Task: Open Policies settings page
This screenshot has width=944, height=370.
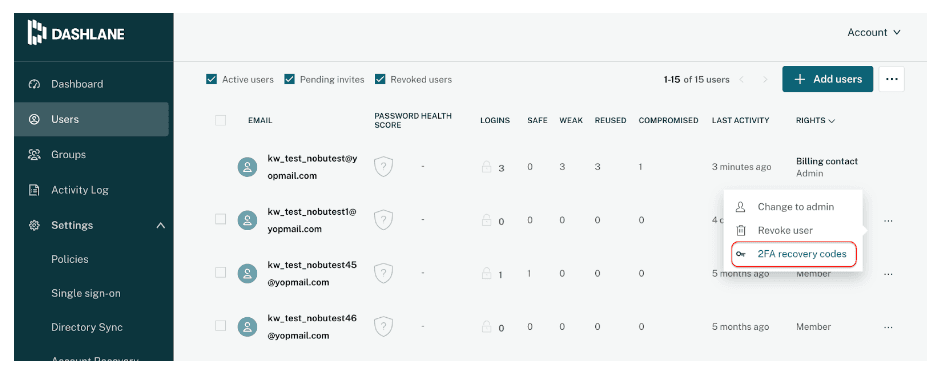Action: click(70, 259)
